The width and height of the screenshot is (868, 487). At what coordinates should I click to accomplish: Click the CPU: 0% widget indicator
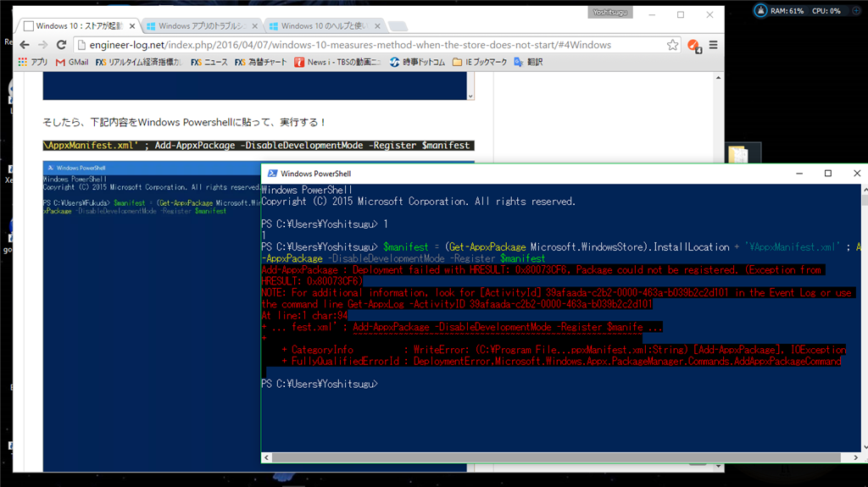coord(826,11)
